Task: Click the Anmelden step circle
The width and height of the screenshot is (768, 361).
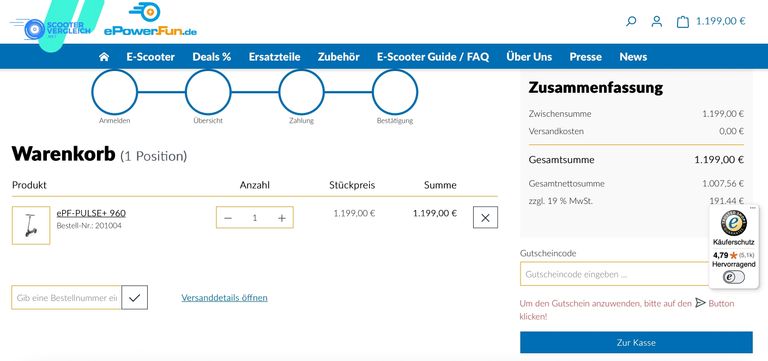Action: click(115, 92)
